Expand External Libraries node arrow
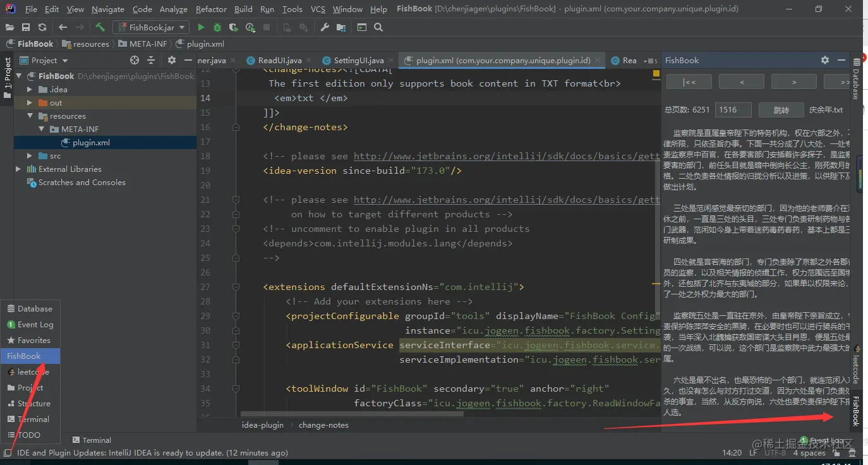This screenshot has width=868, height=465. tap(18, 169)
